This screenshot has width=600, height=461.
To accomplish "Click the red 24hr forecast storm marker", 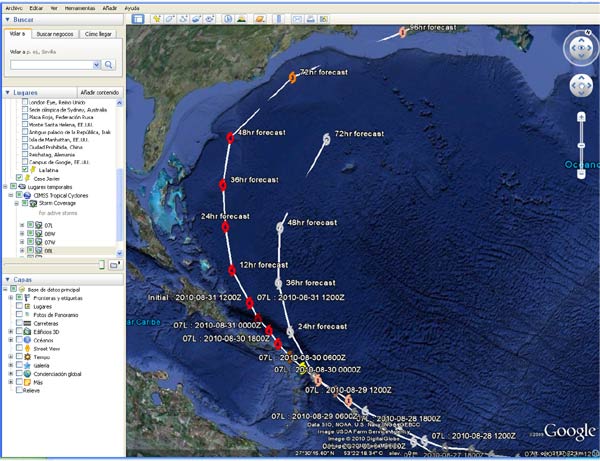I will pyautogui.click(x=225, y=227).
